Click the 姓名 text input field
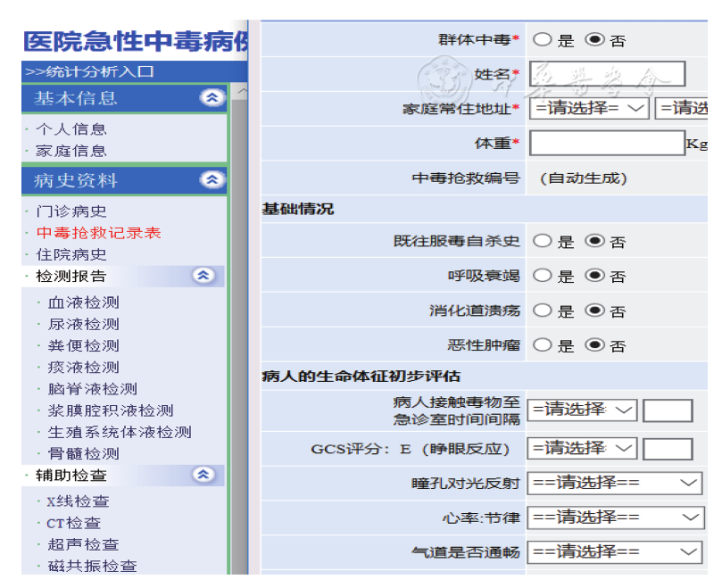This screenshot has width=722, height=588. tap(607, 74)
